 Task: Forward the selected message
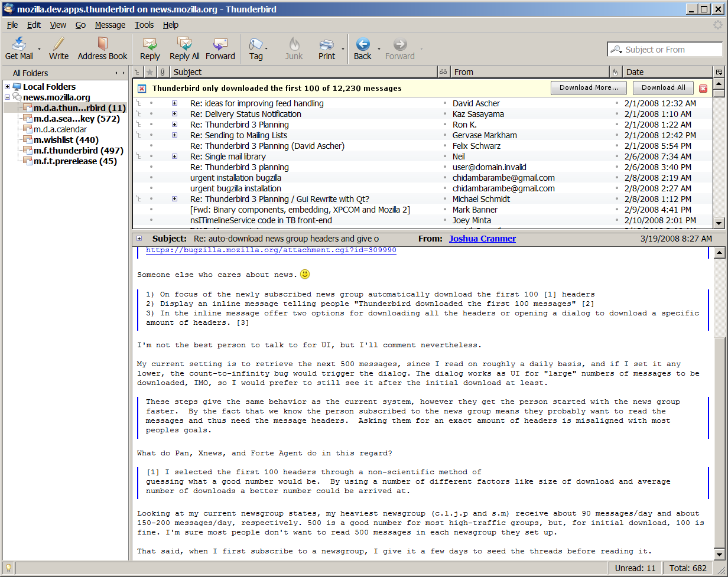tap(220, 45)
